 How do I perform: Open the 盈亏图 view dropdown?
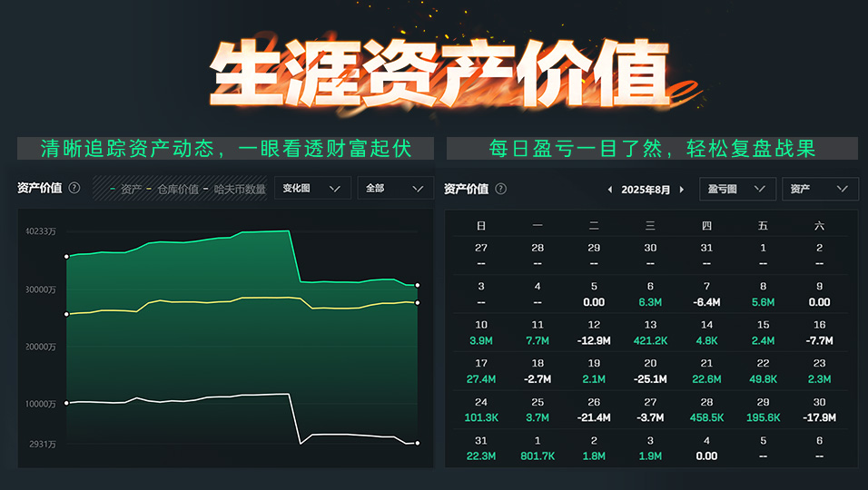[737, 189]
